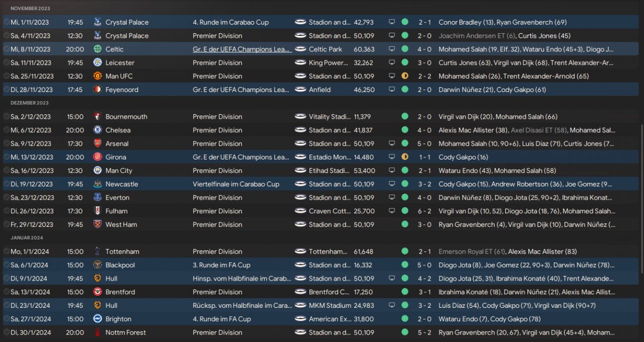Open the 4. Runde im Carabao Cup competition
The image size is (644, 342).
click(x=230, y=22)
